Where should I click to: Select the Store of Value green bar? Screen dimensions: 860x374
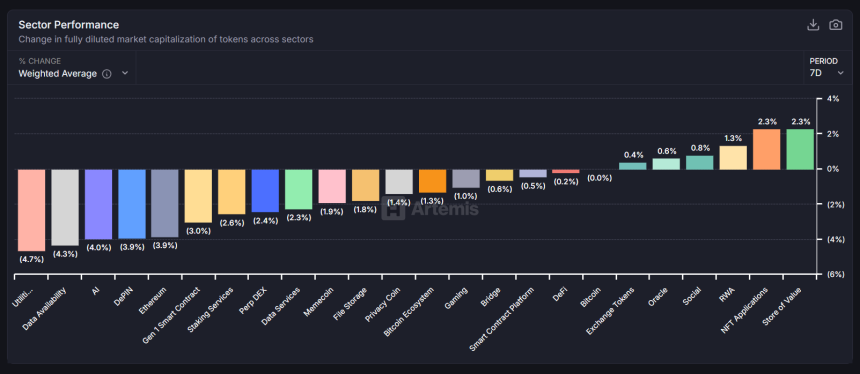point(800,149)
